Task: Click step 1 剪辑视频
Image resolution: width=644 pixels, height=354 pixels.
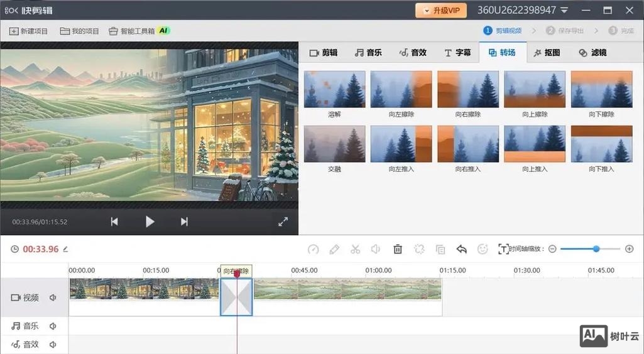Action: pyautogui.click(x=502, y=31)
